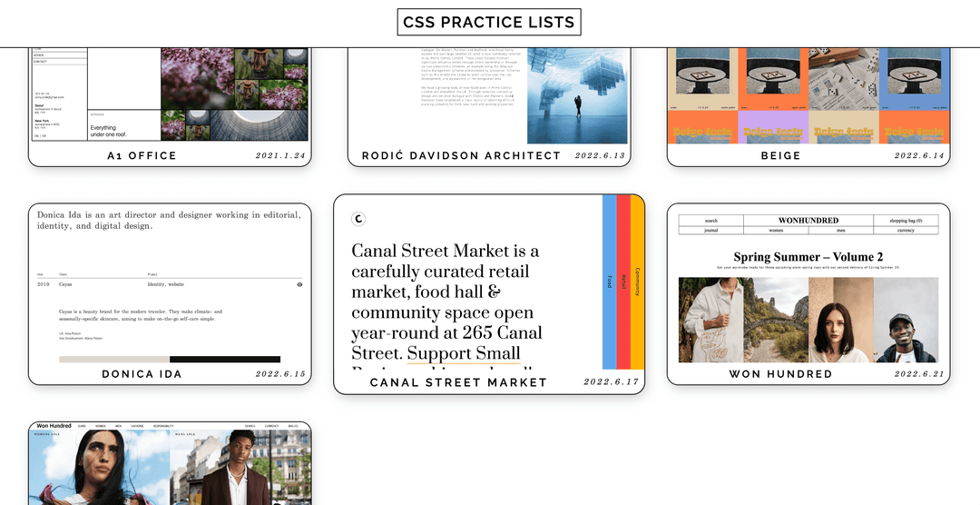The image size is (980, 505).
Task: Click the circular C logo in Canal Street Market
Action: (x=358, y=218)
